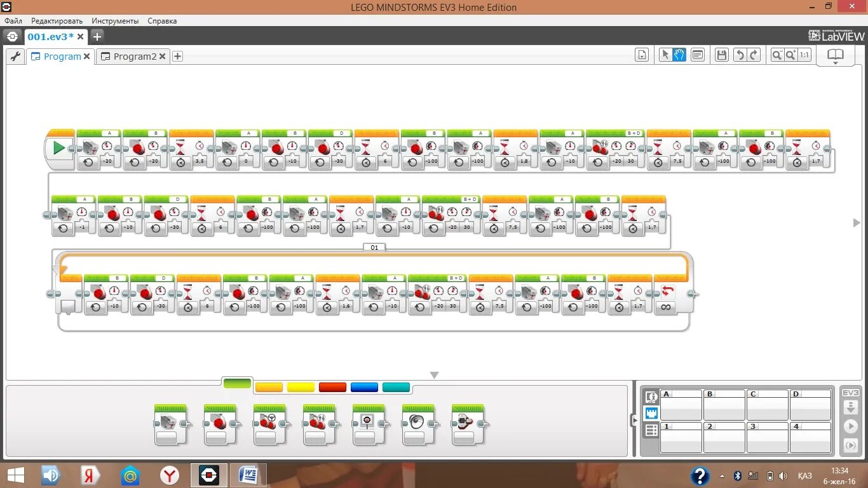Open mode selector of 3,5 wait block
The width and height of the screenshot is (868, 488).
coord(180,163)
